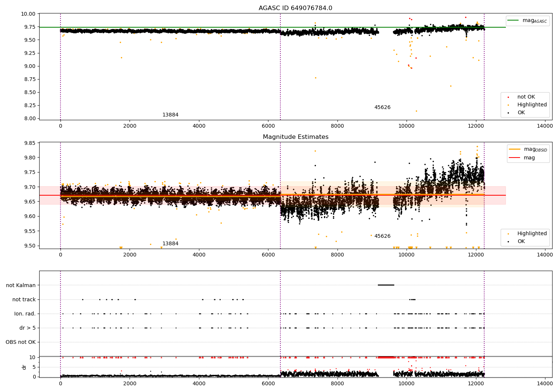Click the 'OBS not OK' row label
The height and width of the screenshot is (392, 560).
click(x=21, y=342)
